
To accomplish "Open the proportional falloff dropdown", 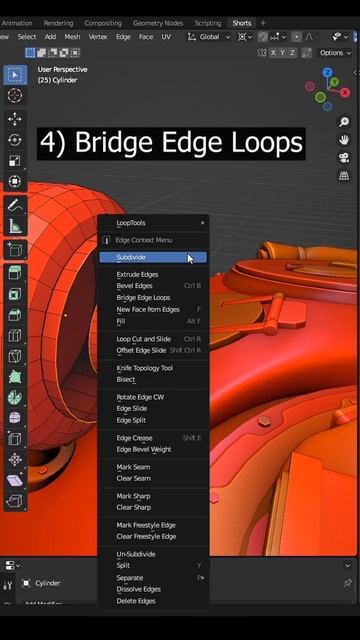I will tap(312, 37).
